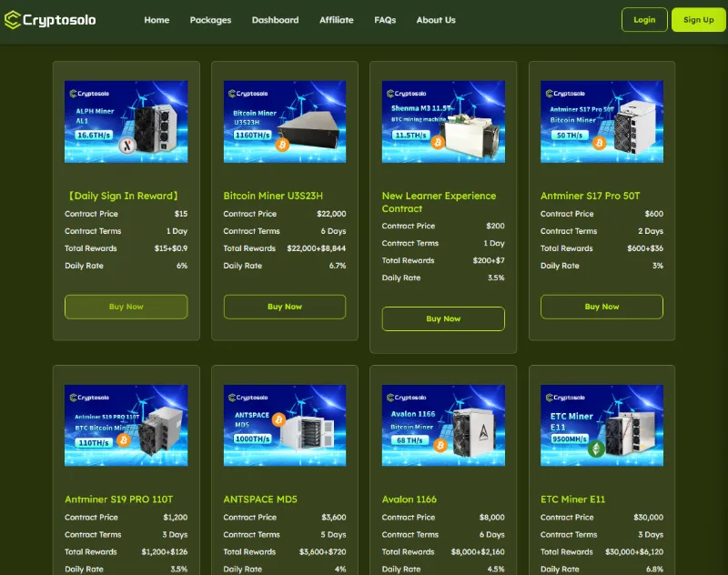
Task: Go to the Packages page
Action: [210, 20]
